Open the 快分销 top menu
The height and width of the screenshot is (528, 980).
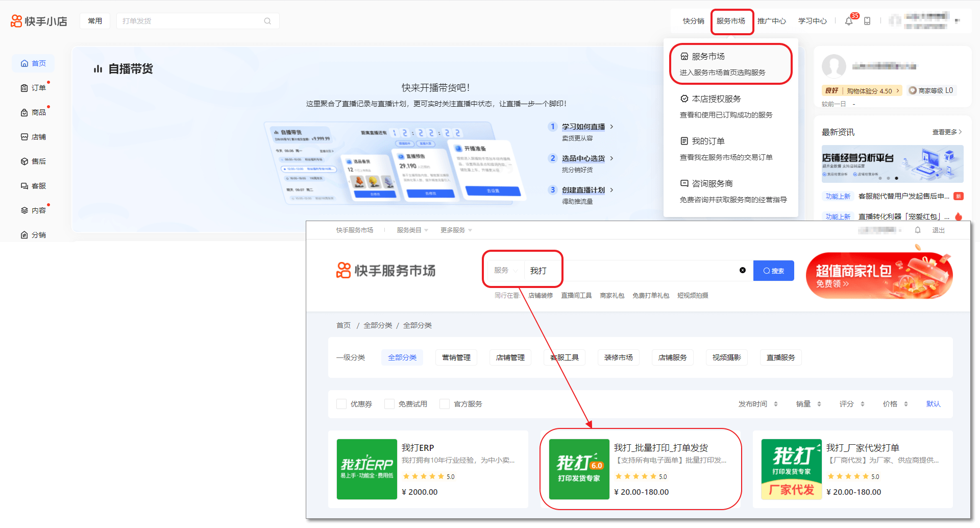694,21
